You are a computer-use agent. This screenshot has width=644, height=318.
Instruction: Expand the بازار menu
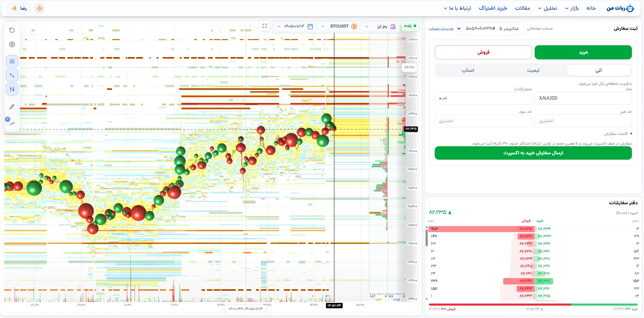point(572,8)
